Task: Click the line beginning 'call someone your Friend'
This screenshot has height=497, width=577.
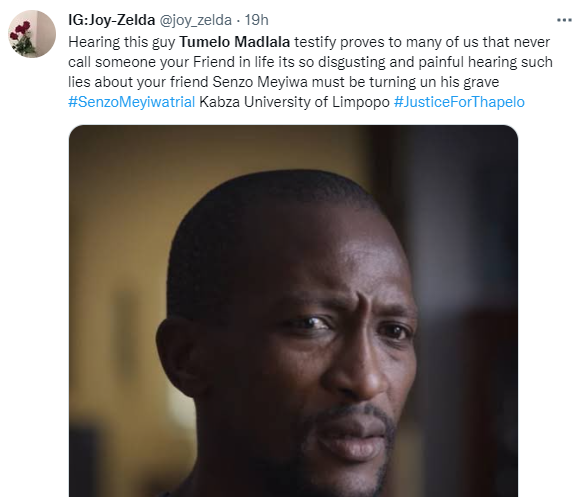Action: [x=310, y=62]
